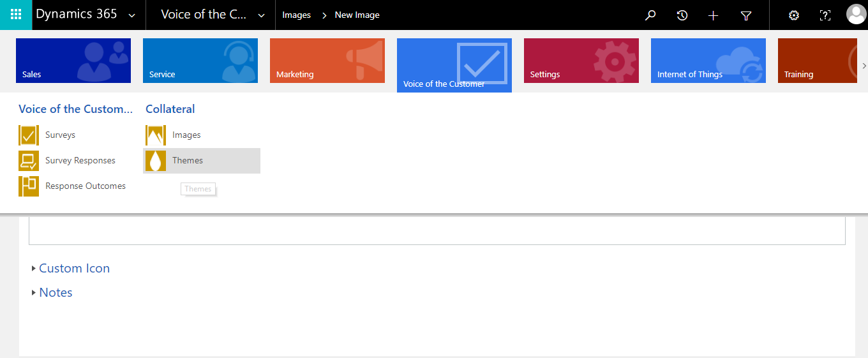The width and height of the screenshot is (868, 358).
Task: Click the search magnifier icon
Action: (650, 15)
